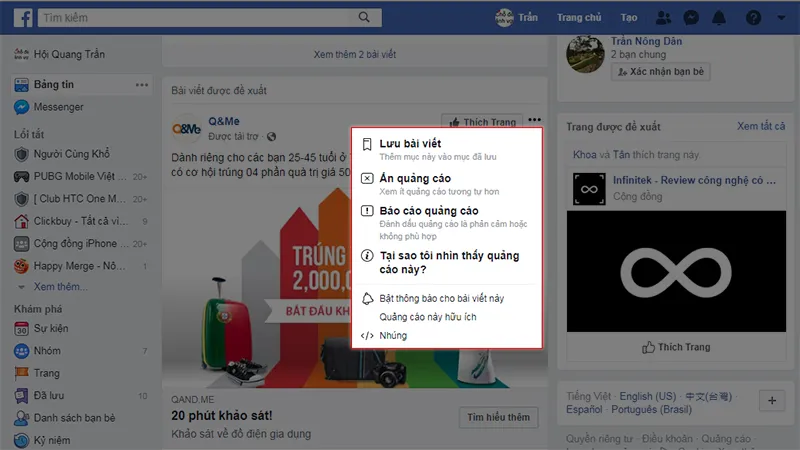Open Club HTC One M group shortcut
Viewport: 800px width, 450px height.
[x=80, y=199]
